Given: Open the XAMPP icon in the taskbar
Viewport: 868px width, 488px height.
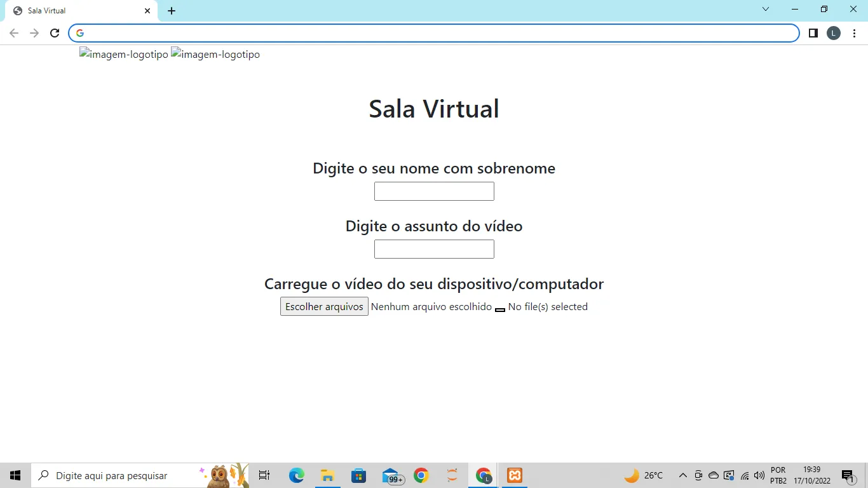Looking at the screenshot, I should point(515,475).
